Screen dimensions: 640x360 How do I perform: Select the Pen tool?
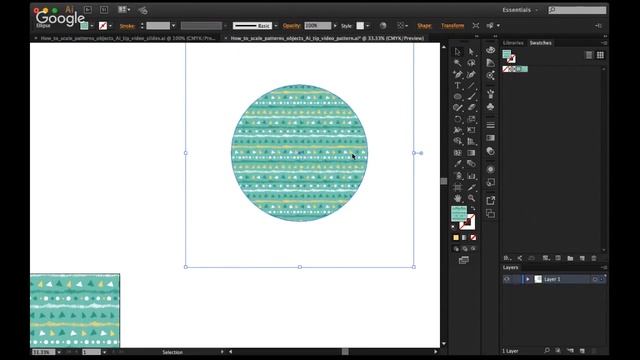tap(457, 74)
